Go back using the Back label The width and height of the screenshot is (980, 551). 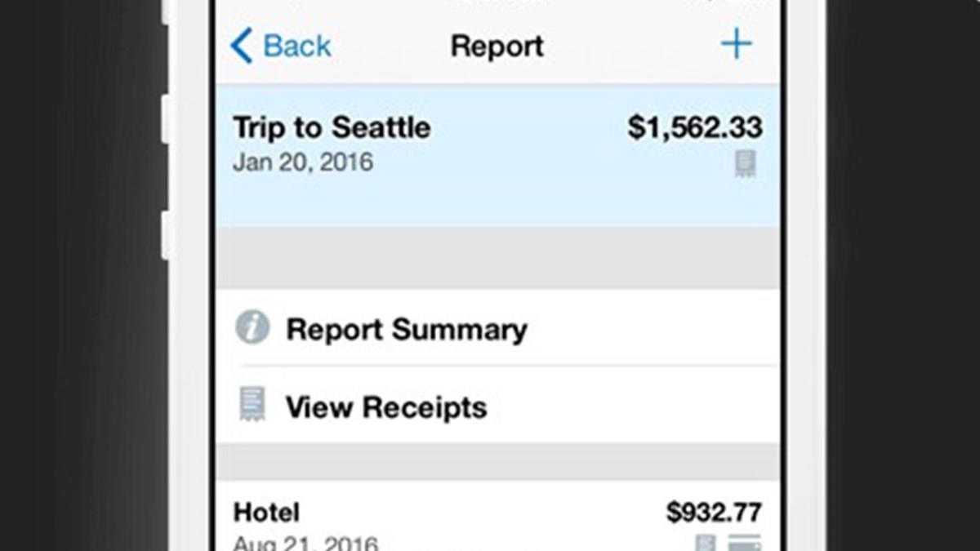tap(297, 46)
